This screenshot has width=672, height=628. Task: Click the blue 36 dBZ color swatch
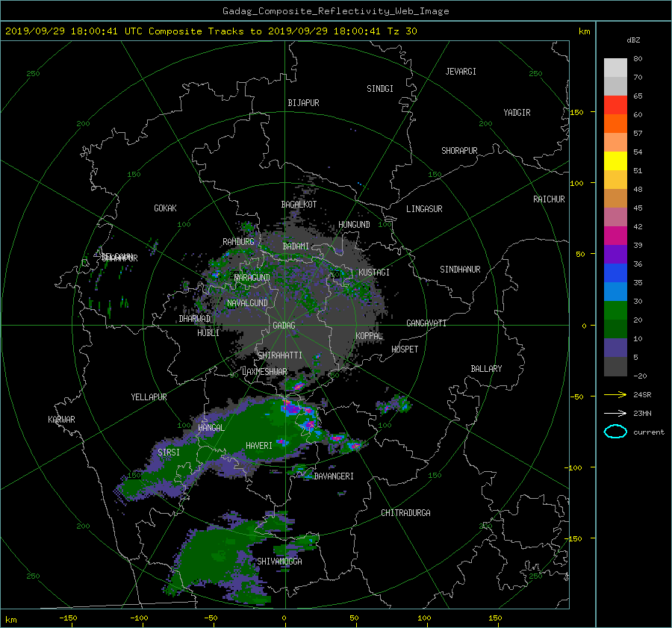[615, 273]
